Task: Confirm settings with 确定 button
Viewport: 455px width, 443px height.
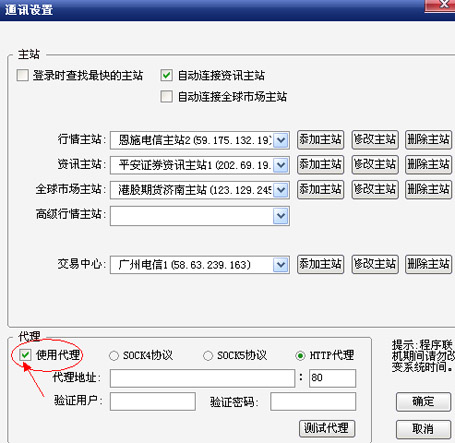Action: (423, 402)
